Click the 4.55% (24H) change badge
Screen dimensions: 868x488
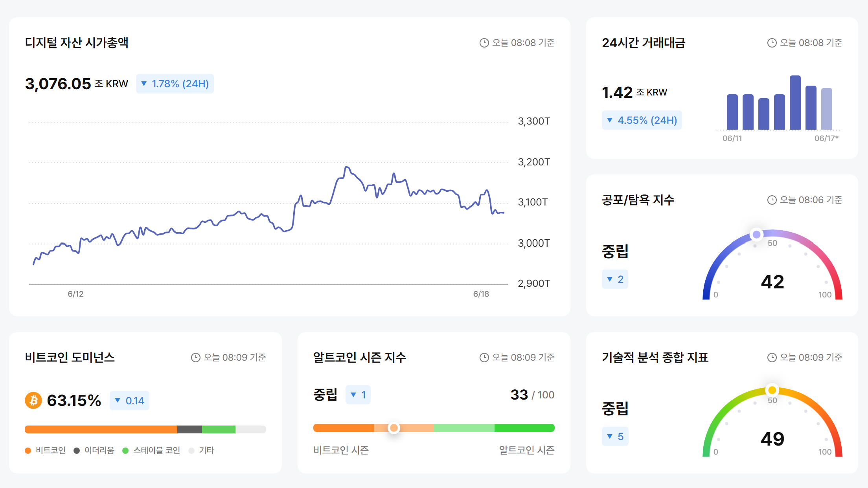[642, 120]
